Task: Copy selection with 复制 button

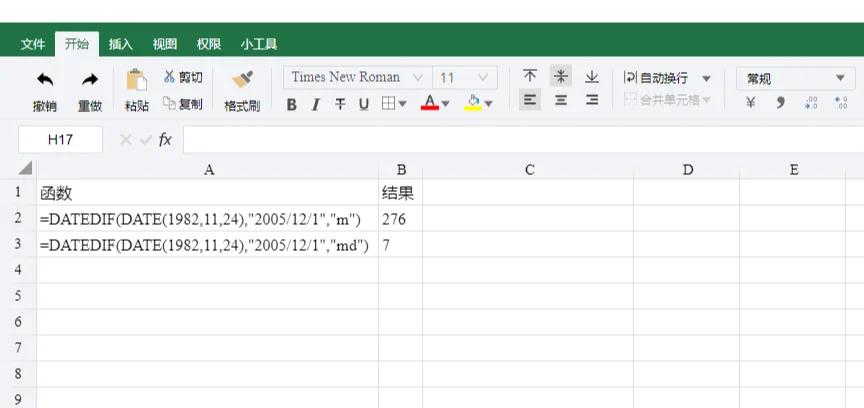Action: (x=183, y=104)
